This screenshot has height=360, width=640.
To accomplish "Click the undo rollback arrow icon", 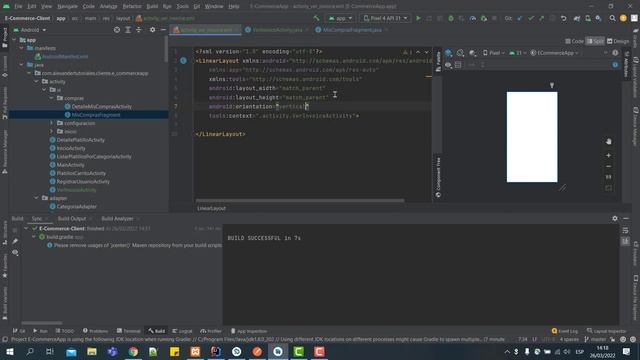I will click(564, 18).
